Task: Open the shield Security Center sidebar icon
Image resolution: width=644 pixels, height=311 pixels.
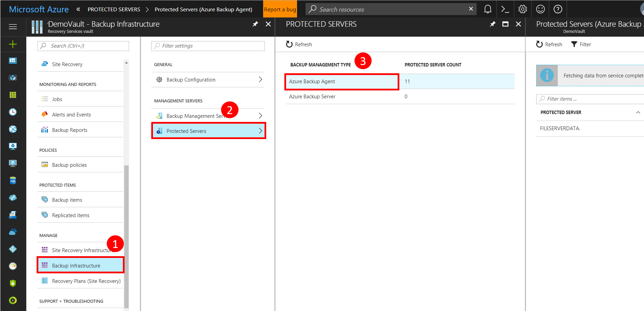Action: (x=13, y=283)
